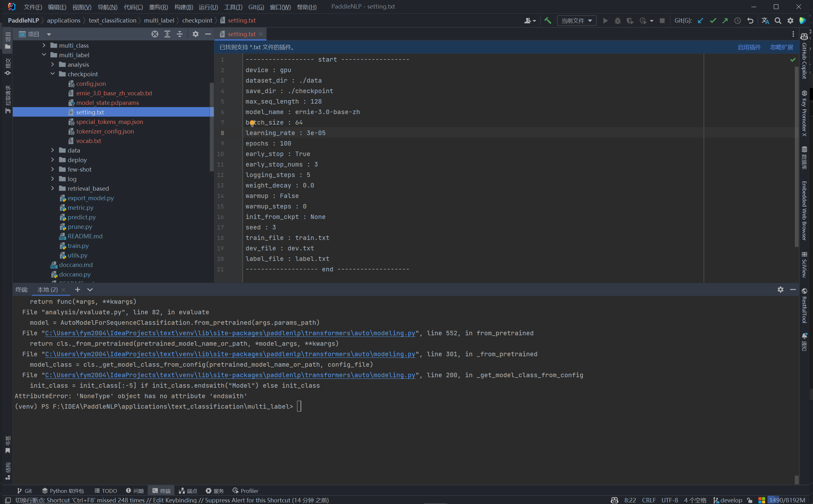
Task: Add new terminal session plus icon
Action: click(77, 289)
